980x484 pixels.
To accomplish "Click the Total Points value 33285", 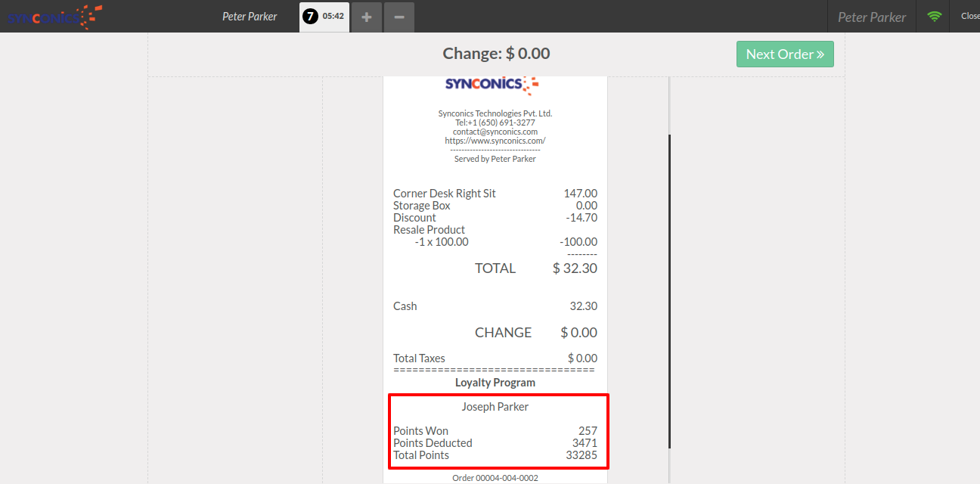I will click(581, 455).
